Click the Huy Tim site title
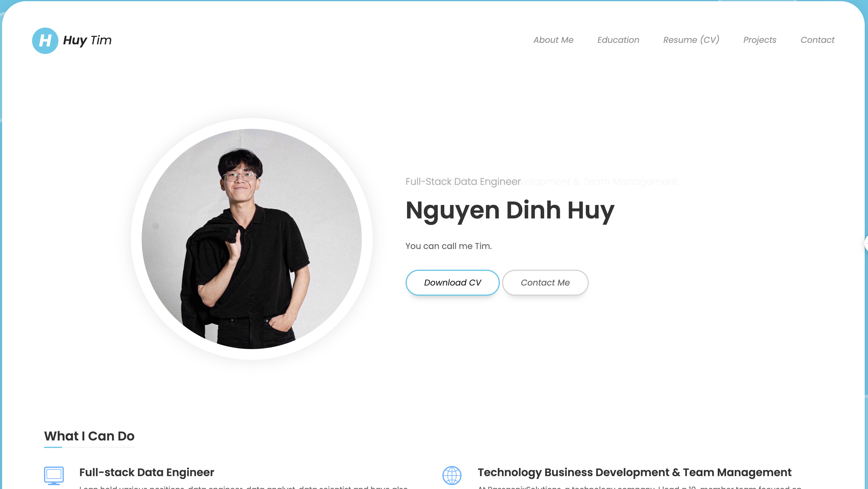Viewport: 868px width, 489px height. [87, 40]
